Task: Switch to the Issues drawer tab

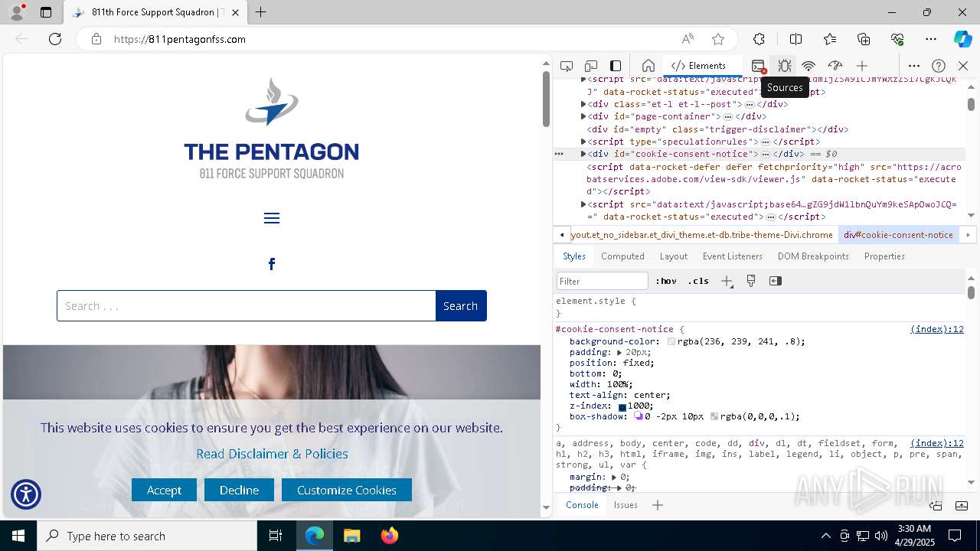Action: point(626,505)
